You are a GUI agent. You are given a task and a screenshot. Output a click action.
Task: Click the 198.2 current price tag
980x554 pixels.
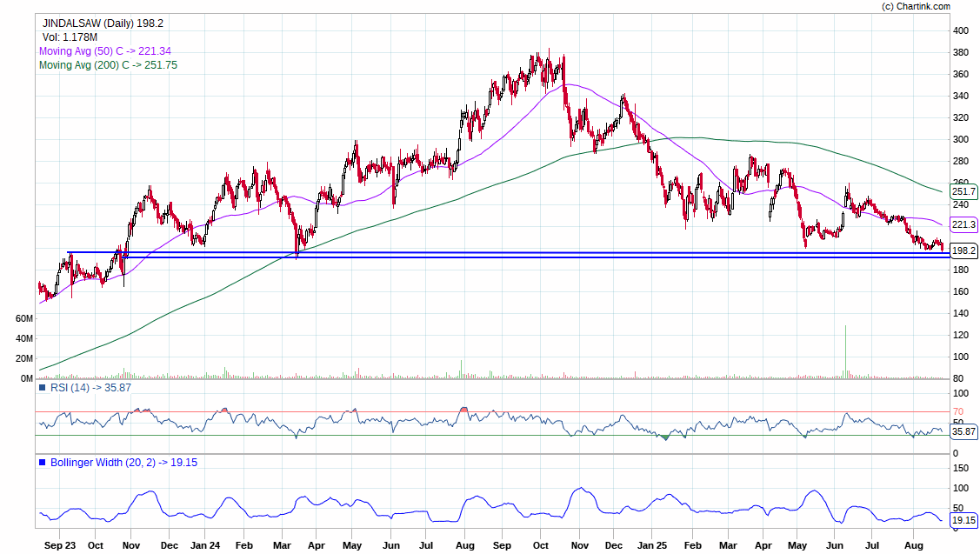(x=963, y=250)
